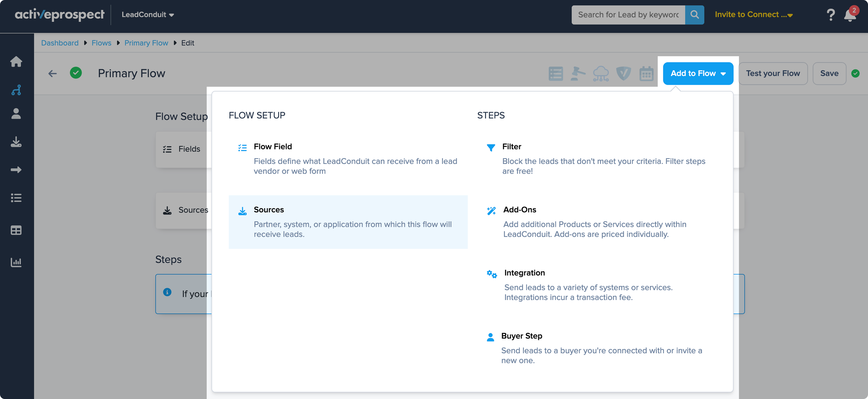Open the Invite to Connect dropdown
Screen dimensions: 868x399
pos(754,15)
